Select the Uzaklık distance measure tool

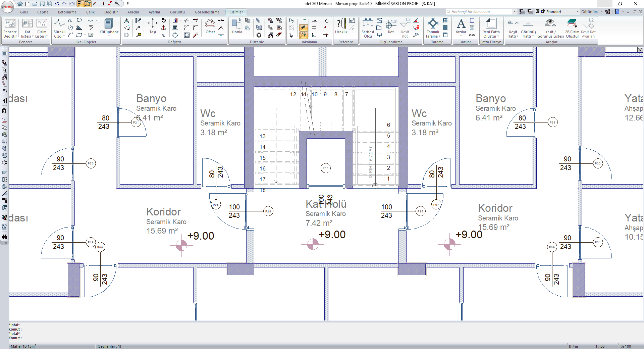[x=341, y=26]
